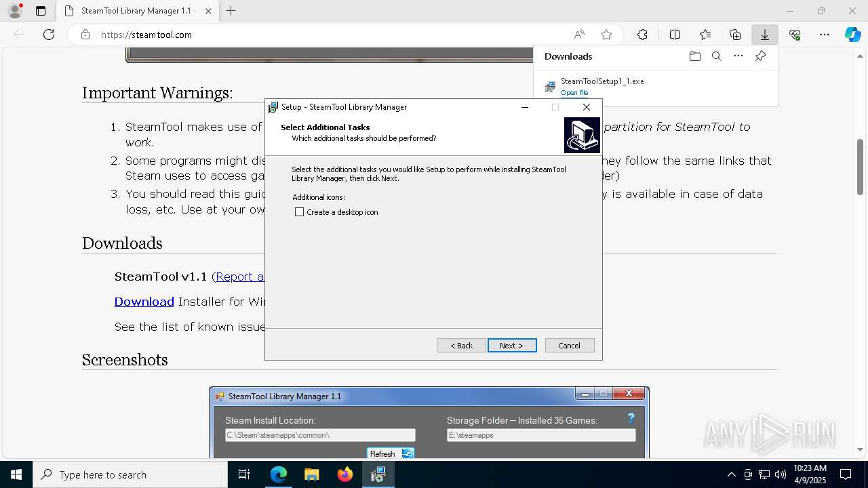Open Split screen icon in Edge
Viewport: 868px width, 488px height.
click(x=675, y=35)
